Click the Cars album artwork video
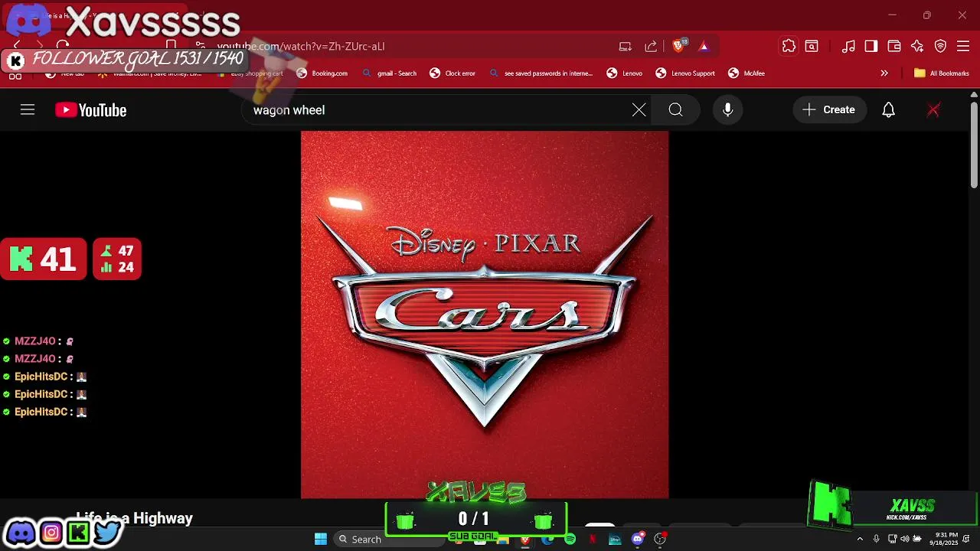Viewport: 980px width, 551px height. pyautogui.click(x=485, y=315)
